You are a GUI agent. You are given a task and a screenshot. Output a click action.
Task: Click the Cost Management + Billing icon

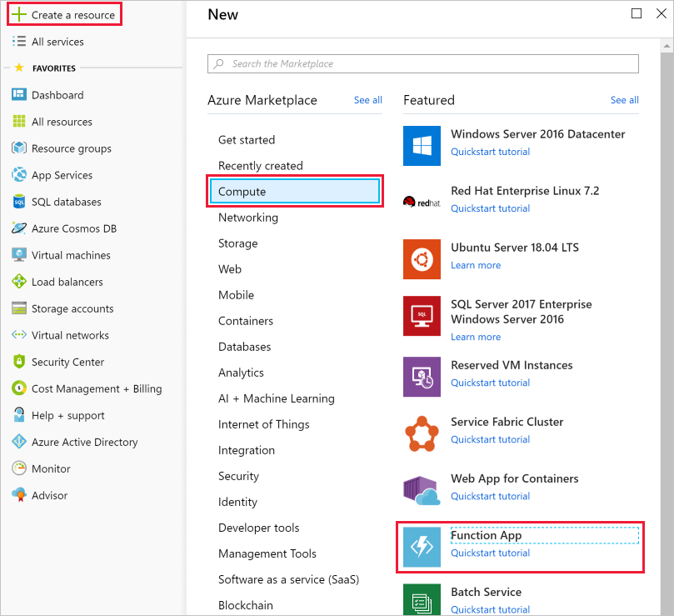pos(19,388)
